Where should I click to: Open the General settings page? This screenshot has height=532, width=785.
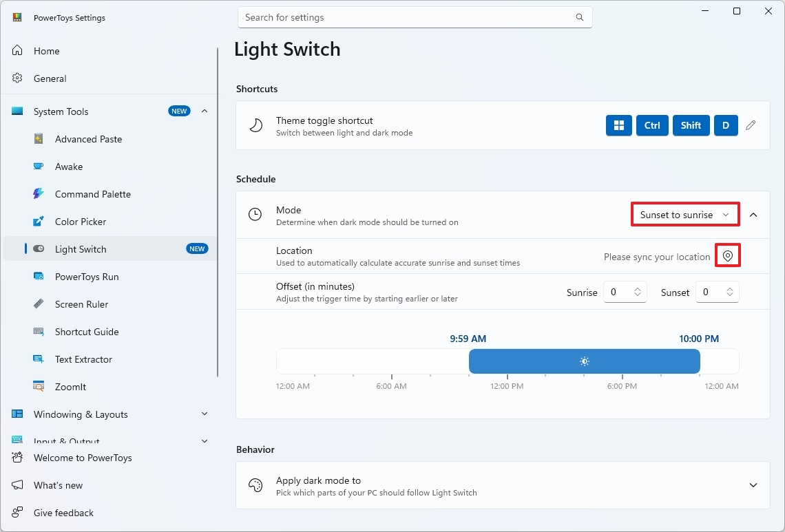pos(50,78)
